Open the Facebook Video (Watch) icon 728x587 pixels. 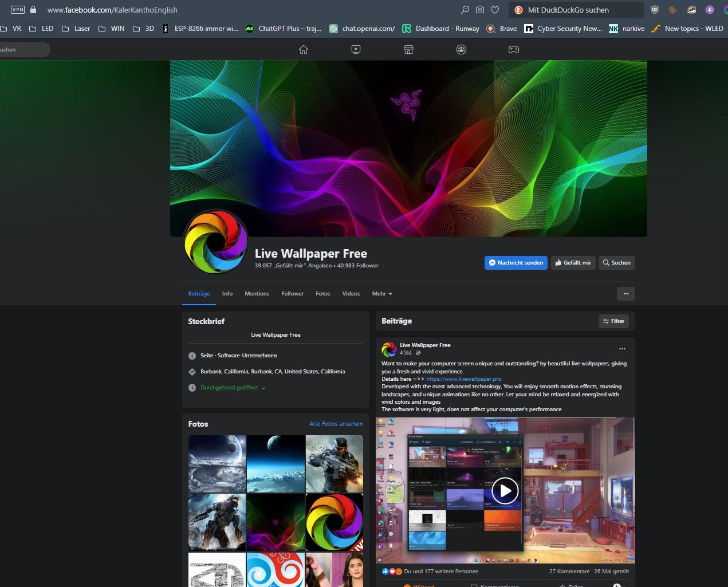[356, 49]
